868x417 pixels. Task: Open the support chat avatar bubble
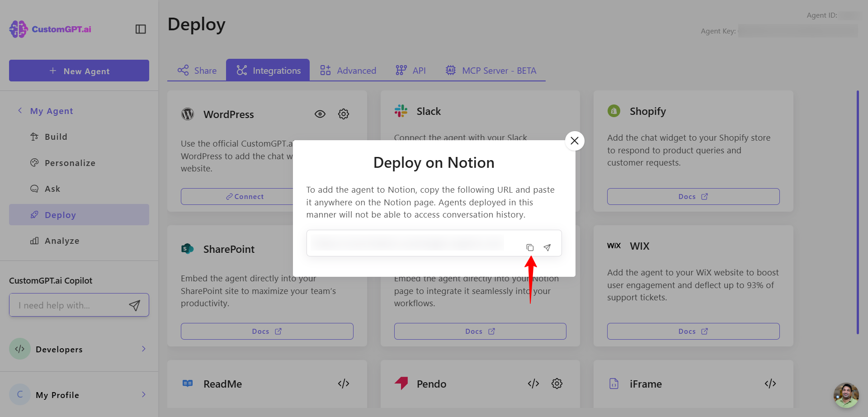point(846,395)
